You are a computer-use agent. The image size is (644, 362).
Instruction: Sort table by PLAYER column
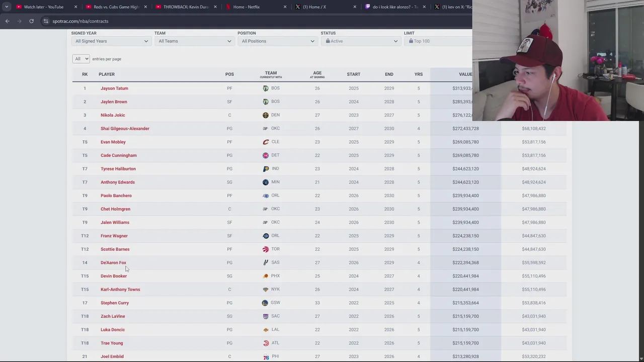pyautogui.click(x=107, y=74)
